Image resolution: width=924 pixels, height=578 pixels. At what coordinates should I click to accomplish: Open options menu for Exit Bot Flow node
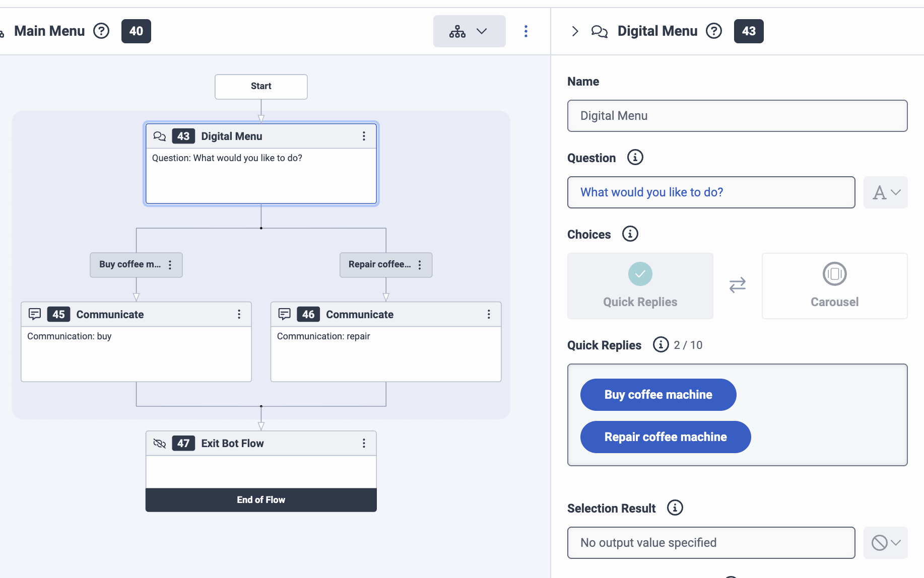click(364, 443)
